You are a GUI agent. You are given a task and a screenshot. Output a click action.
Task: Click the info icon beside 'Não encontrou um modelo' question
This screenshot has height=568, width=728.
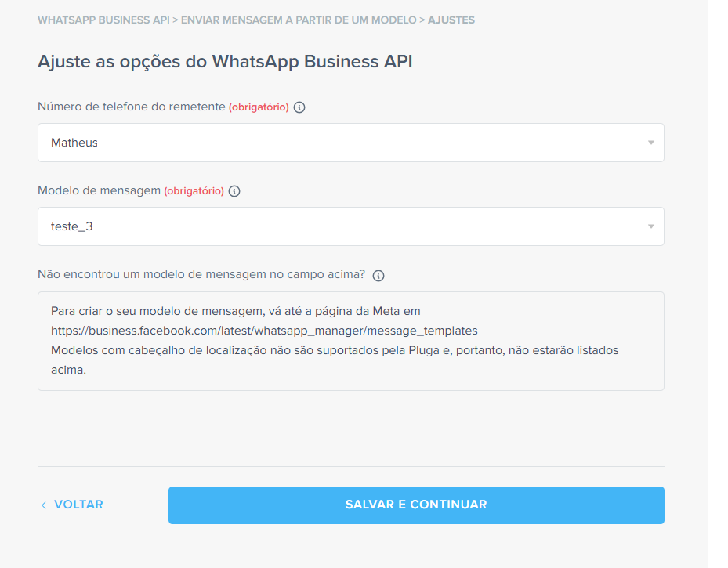(x=378, y=276)
